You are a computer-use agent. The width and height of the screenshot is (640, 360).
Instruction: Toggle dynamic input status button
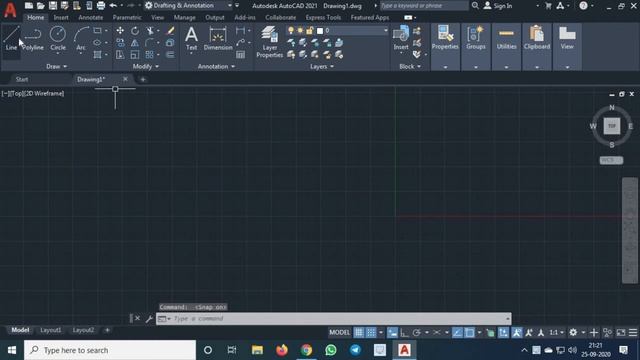[x=392, y=333]
